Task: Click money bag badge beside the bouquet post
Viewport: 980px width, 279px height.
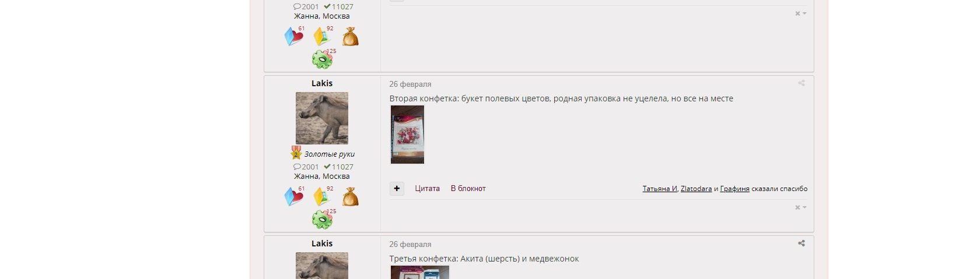Action: point(350,197)
